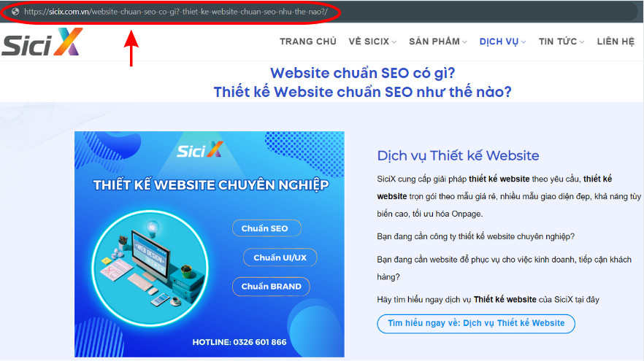Click the SiciX logo in header
This screenshot has width=644, height=361.
coord(42,42)
